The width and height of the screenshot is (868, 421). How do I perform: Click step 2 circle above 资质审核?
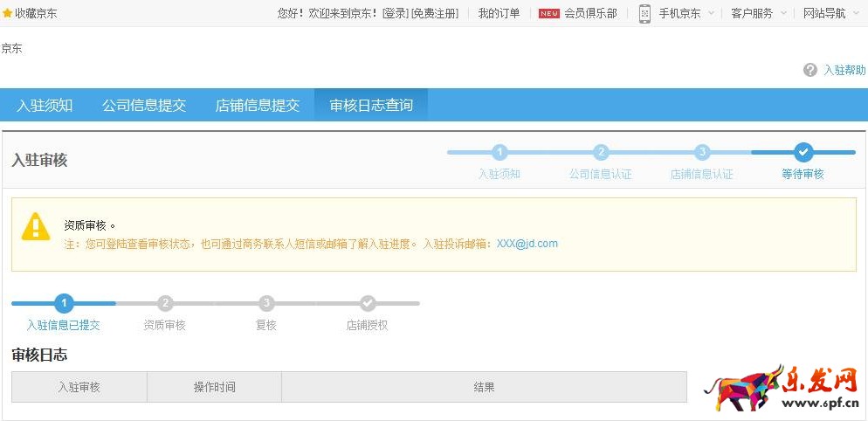165,303
